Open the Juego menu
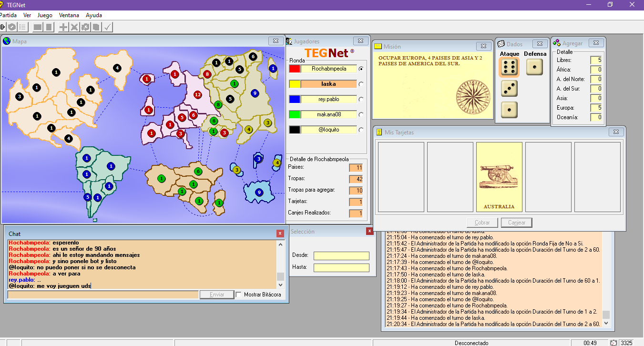Image resolution: width=644 pixels, height=346 pixels. (x=45, y=15)
